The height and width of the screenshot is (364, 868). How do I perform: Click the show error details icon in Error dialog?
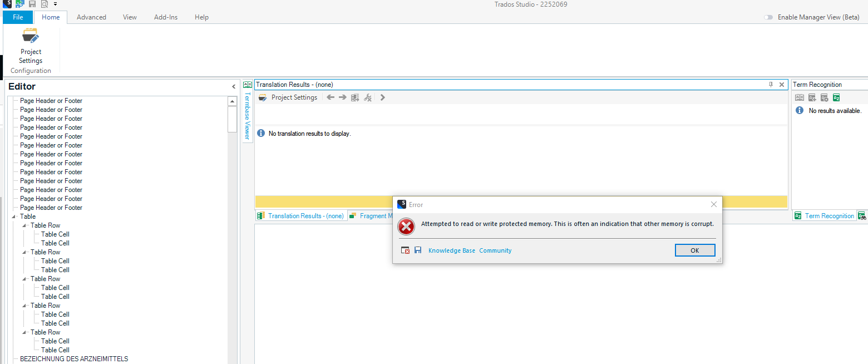pos(406,250)
